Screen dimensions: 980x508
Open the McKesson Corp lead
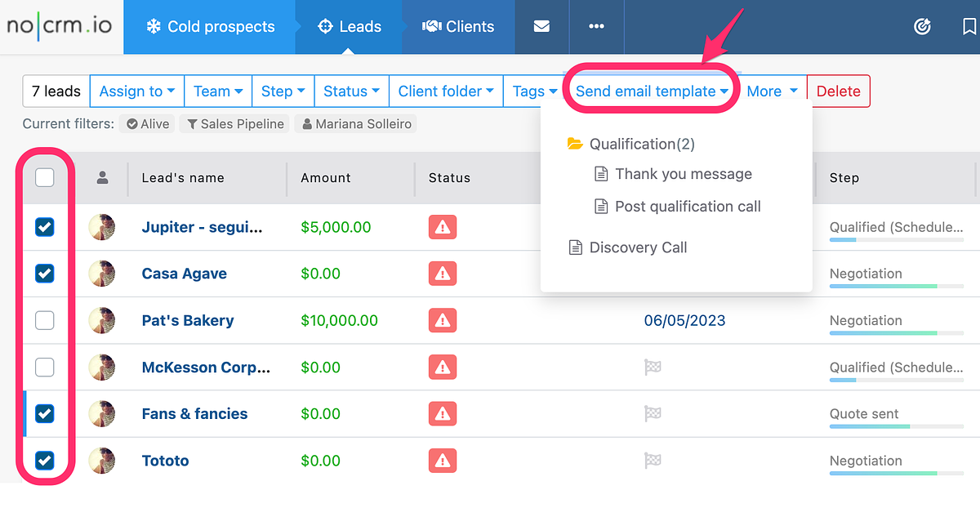coord(206,368)
